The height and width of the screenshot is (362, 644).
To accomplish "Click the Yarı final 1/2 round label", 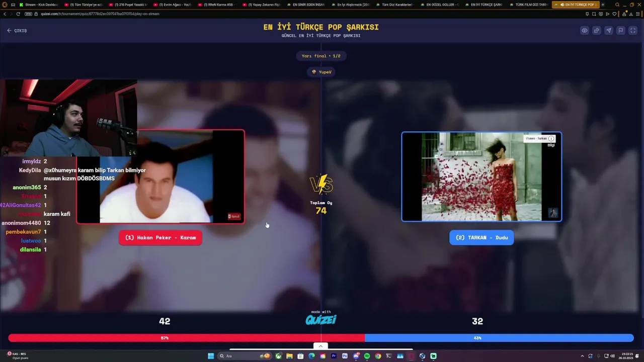I will pyautogui.click(x=321, y=56).
